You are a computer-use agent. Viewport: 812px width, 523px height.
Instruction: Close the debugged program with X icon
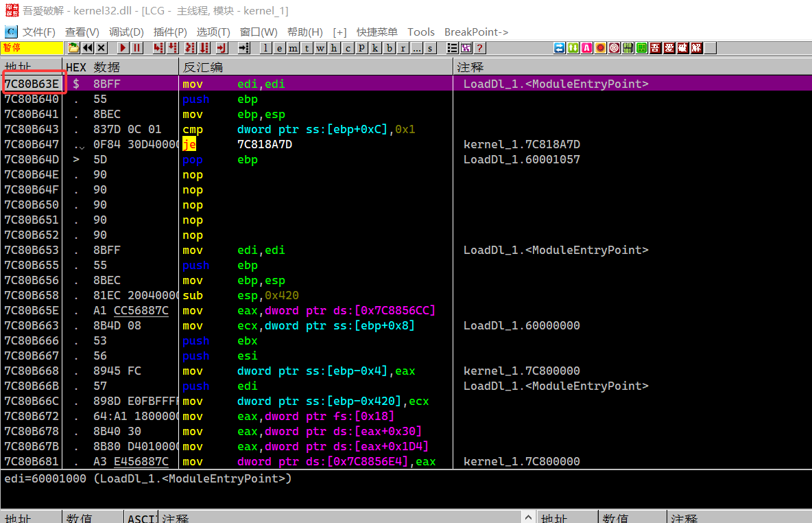tap(101, 48)
